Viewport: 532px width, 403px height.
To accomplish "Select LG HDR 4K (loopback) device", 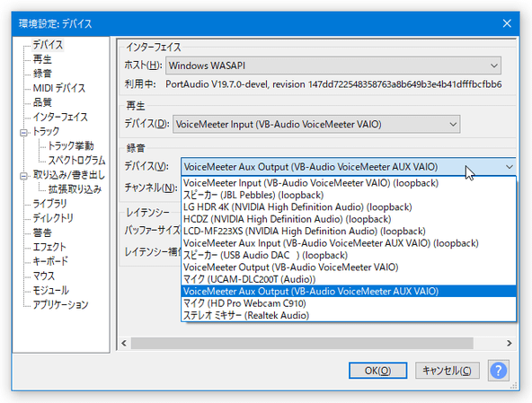I will tap(349, 207).
